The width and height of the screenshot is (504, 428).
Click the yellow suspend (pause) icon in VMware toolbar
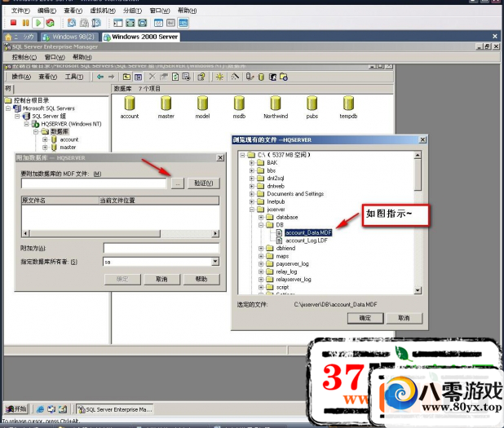[x=25, y=23]
